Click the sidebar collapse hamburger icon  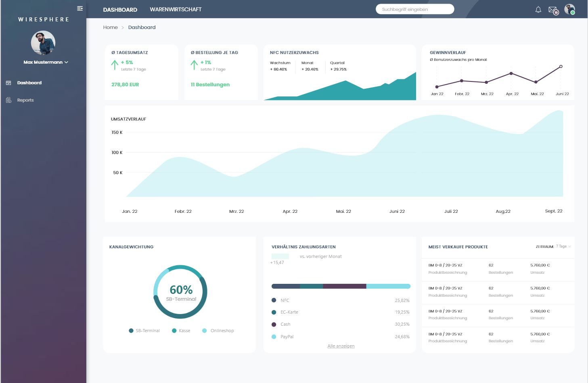(x=80, y=8)
